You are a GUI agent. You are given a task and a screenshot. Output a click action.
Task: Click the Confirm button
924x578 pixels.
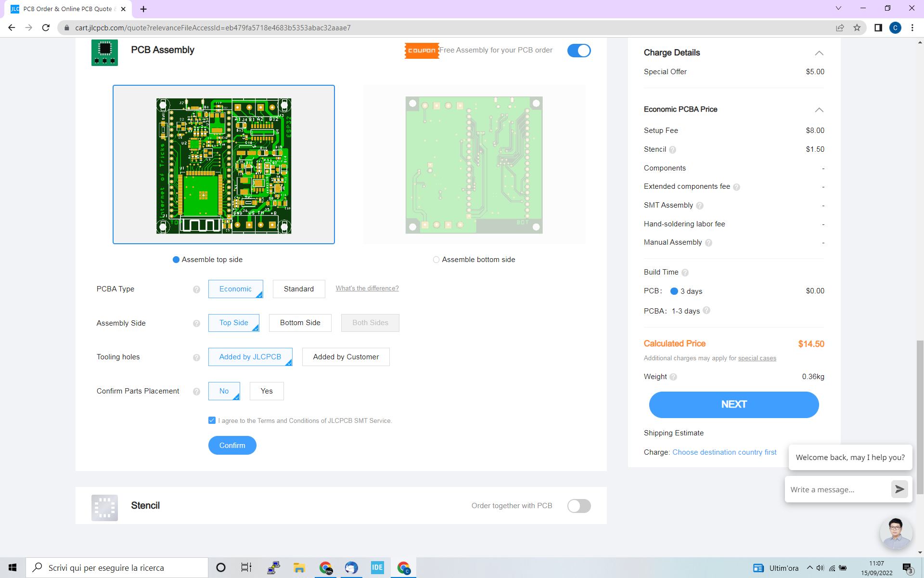pyautogui.click(x=232, y=446)
